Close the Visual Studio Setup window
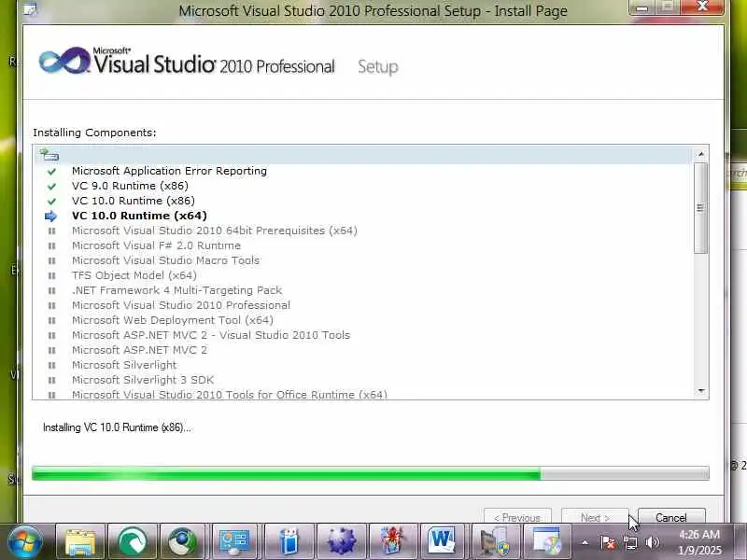Viewport: 747px width, 560px height. (x=702, y=7)
